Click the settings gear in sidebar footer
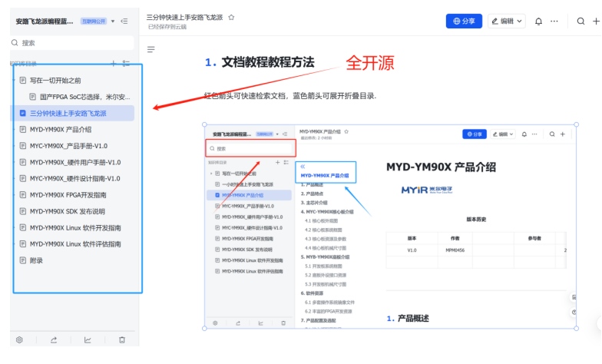 tap(20, 339)
